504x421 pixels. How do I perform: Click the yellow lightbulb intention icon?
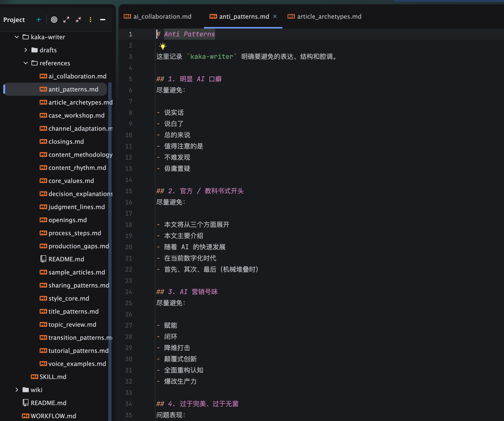coord(163,46)
